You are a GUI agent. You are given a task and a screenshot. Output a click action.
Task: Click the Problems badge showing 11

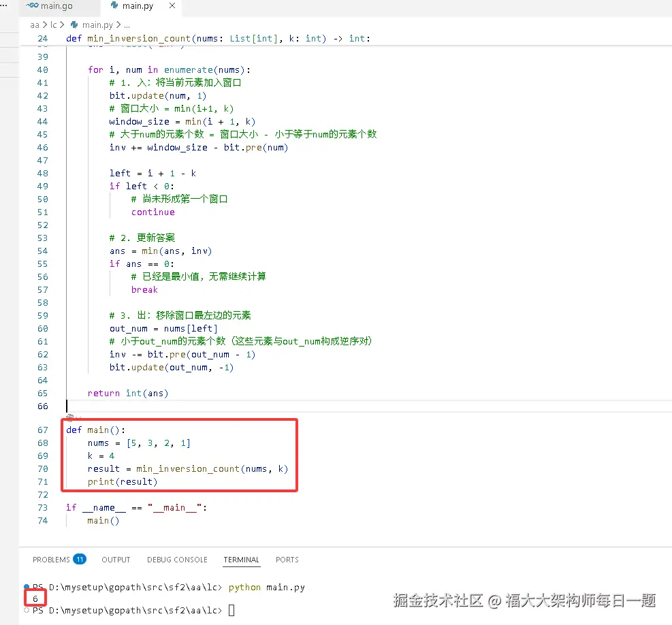80,559
